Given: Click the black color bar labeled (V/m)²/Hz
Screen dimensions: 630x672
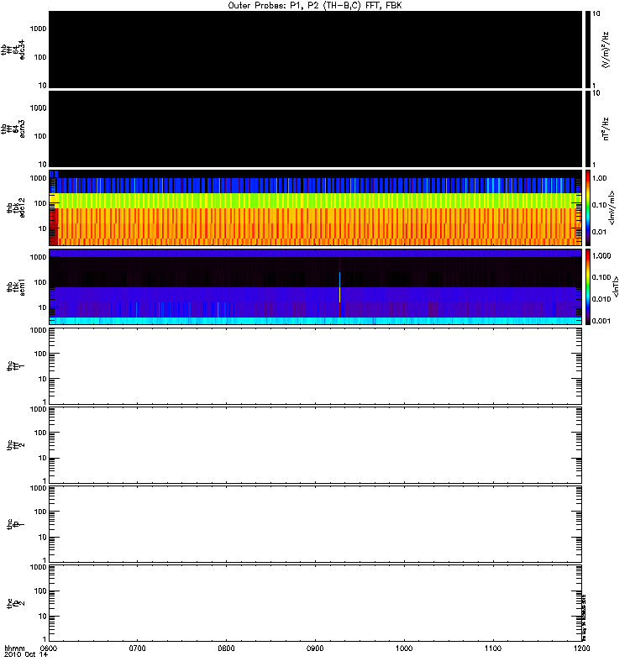Looking at the screenshot, I should [588, 50].
